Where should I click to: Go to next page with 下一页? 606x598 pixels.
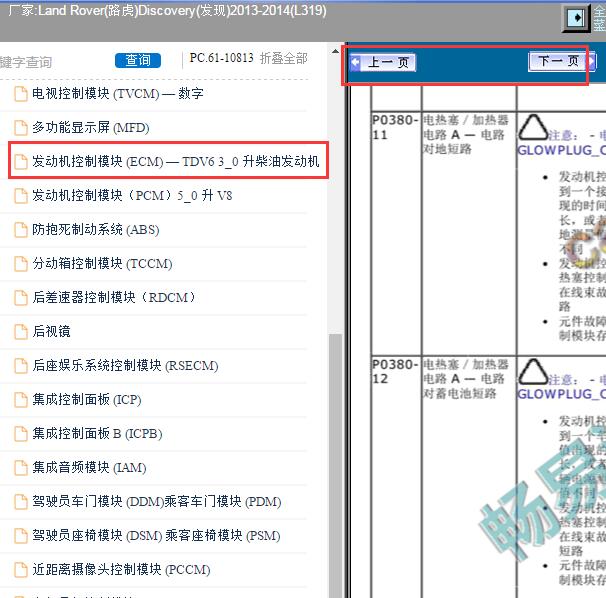click(x=562, y=61)
